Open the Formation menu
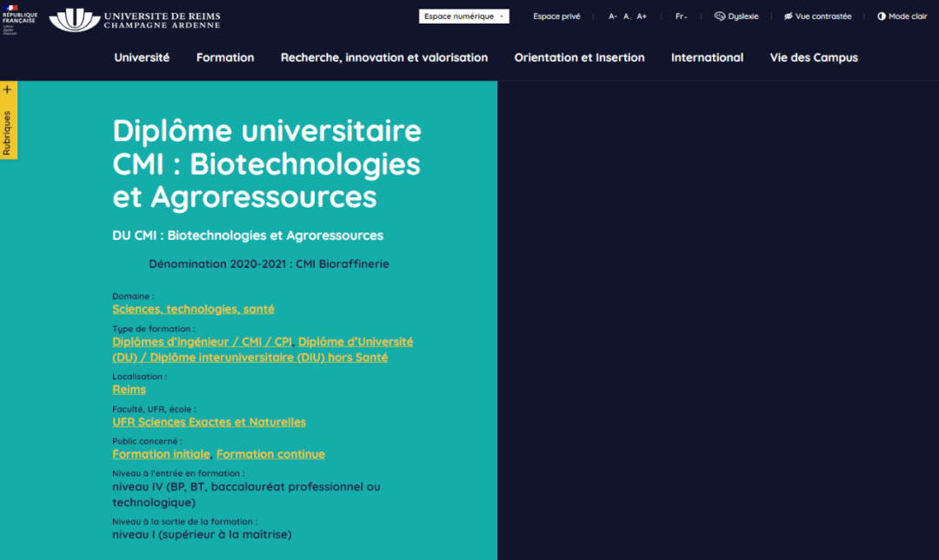This screenshot has width=939, height=560. pyautogui.click(x=225, y=57)
